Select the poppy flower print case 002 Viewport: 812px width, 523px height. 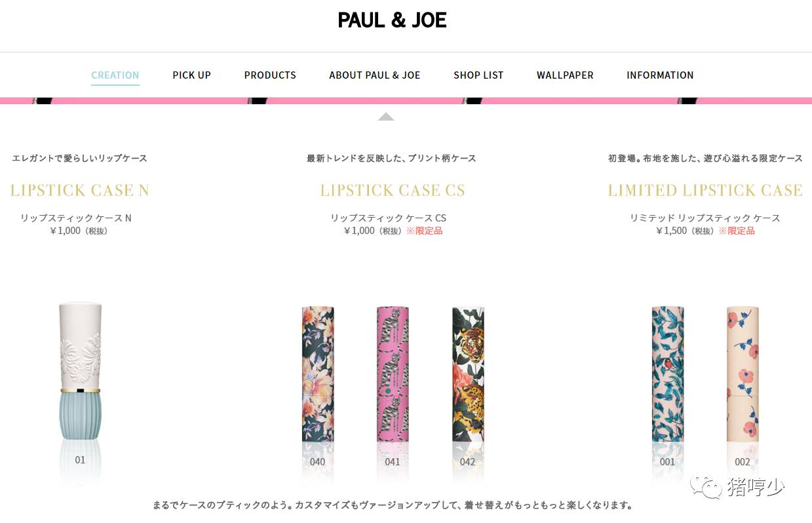click(743, 374)
